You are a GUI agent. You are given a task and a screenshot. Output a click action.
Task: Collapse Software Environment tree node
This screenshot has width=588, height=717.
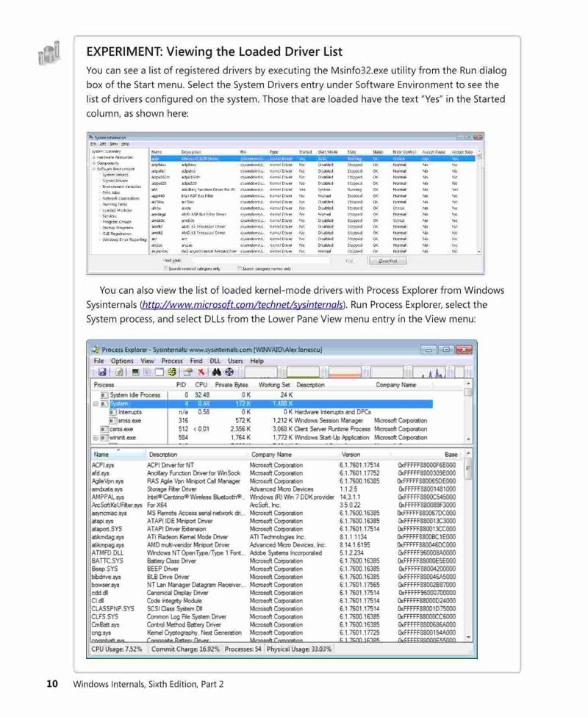pyautogui.click(x=94, y=169)
